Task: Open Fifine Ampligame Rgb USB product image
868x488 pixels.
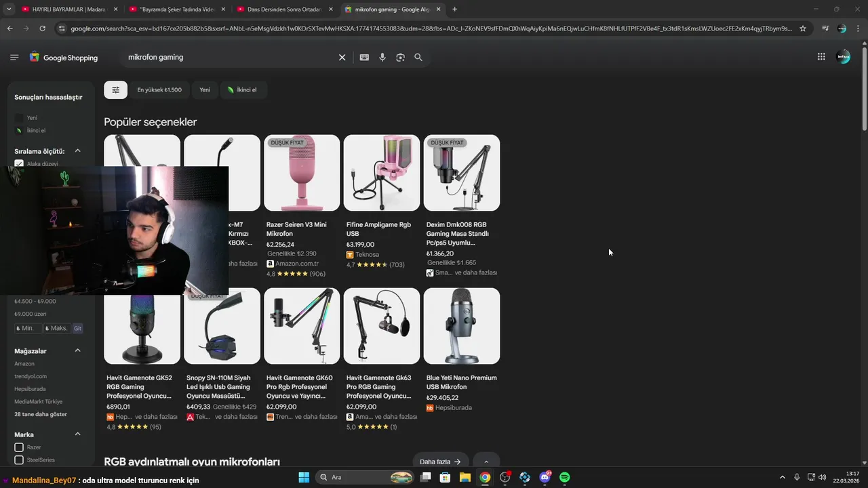Action: coord(382,173)
